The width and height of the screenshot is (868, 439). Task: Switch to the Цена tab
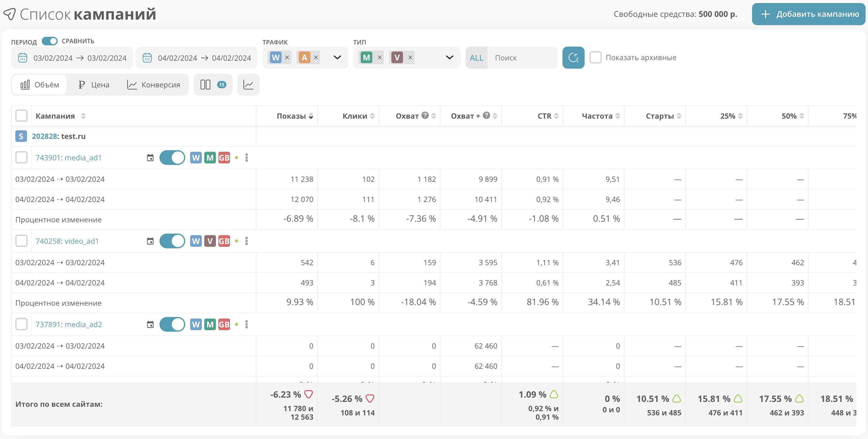93,85
